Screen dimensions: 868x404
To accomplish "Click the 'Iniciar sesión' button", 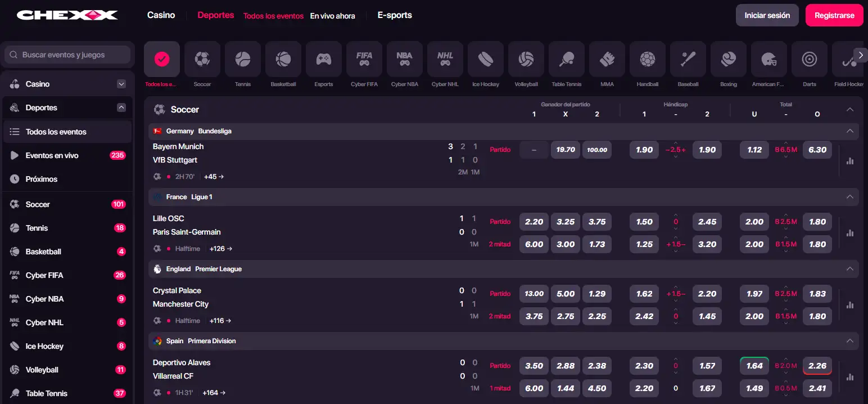I will [767, 15].
